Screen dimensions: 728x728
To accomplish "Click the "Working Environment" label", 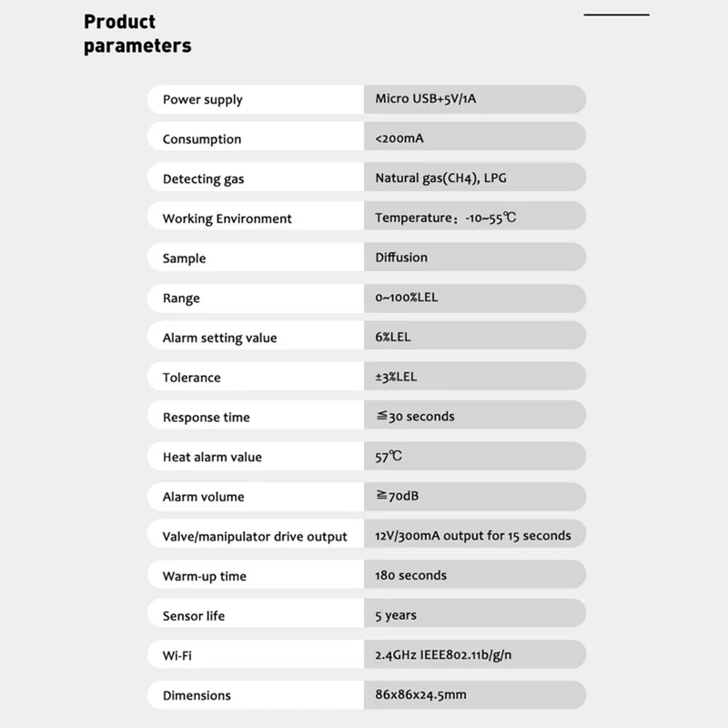I will click(x=227, y=218).
